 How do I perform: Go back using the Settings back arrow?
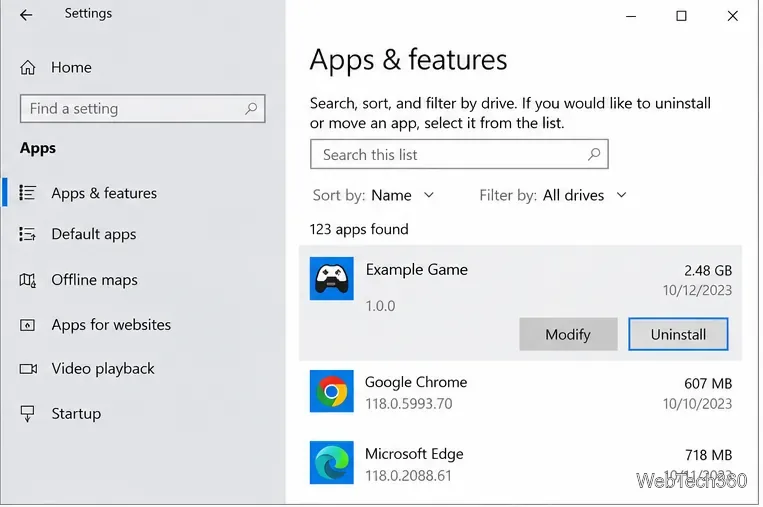(x=26, y=15)
